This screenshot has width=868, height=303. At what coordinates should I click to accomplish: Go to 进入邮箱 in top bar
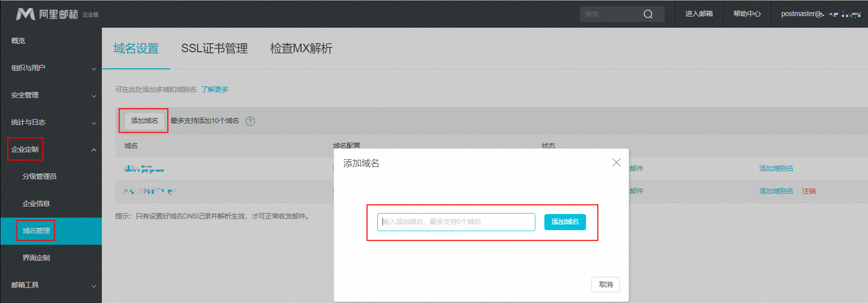click(699, 14)
